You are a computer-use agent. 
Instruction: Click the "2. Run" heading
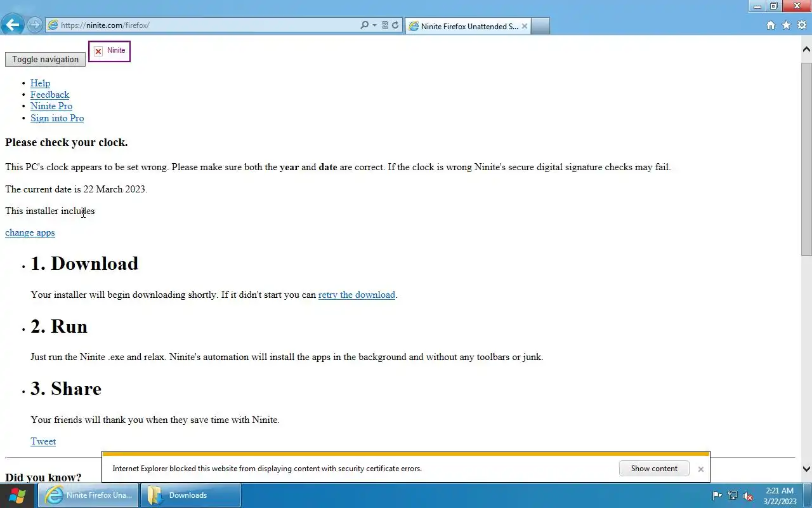(x=59, y=326)
